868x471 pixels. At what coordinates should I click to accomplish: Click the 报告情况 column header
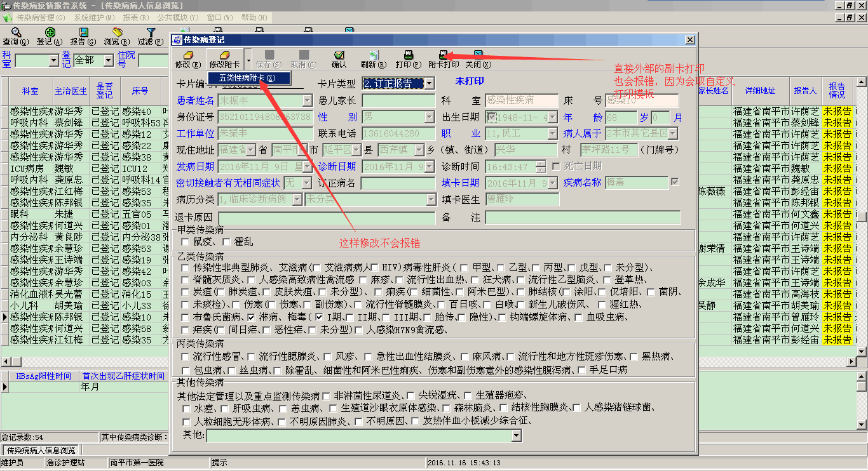tap(837, 91)
